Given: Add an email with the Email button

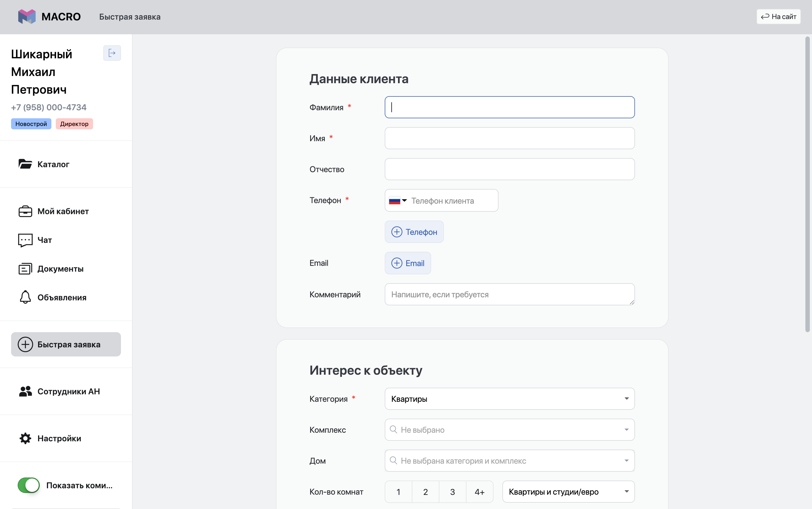Looking at the screenshot, I should (408, 263).
